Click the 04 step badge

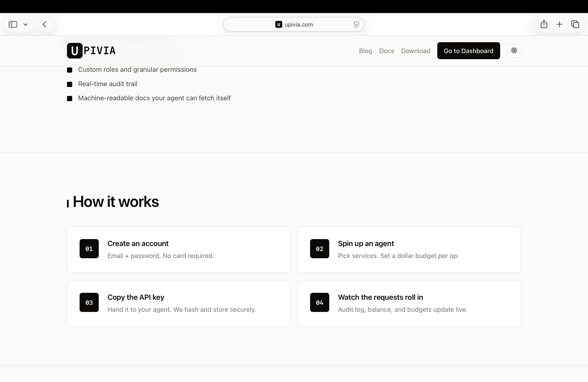tap(319, 302)
